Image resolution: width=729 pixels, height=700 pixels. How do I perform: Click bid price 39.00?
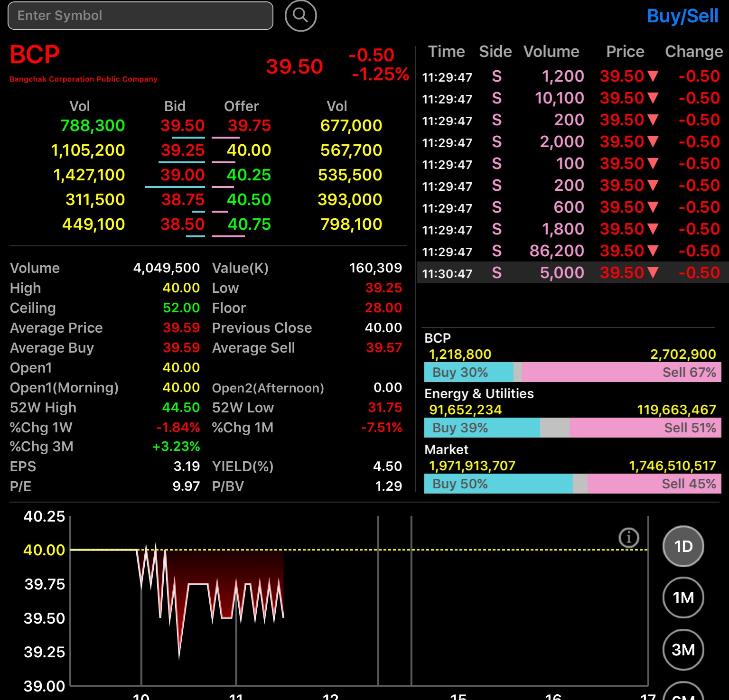click(182, 175)
